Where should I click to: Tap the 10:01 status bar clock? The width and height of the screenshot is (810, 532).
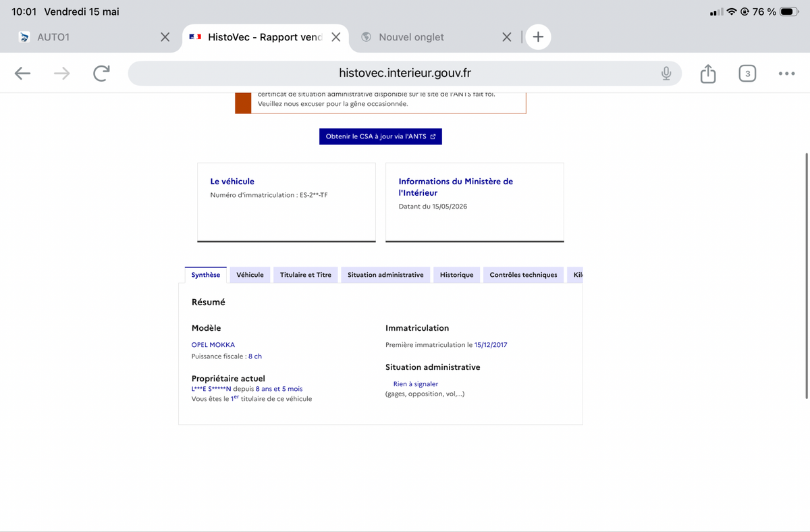24,11
